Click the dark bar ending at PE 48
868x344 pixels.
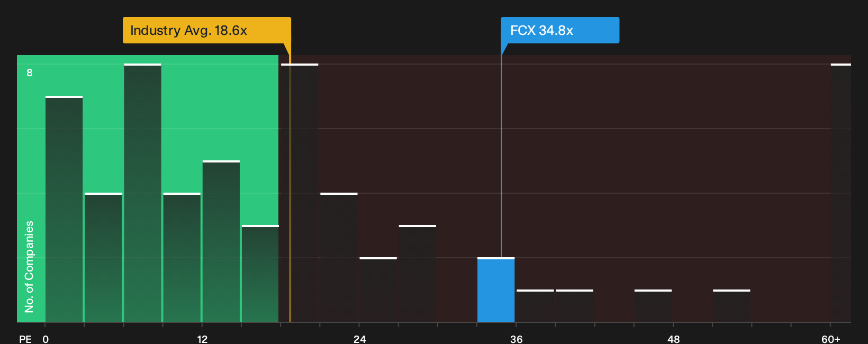pos(653,306)
